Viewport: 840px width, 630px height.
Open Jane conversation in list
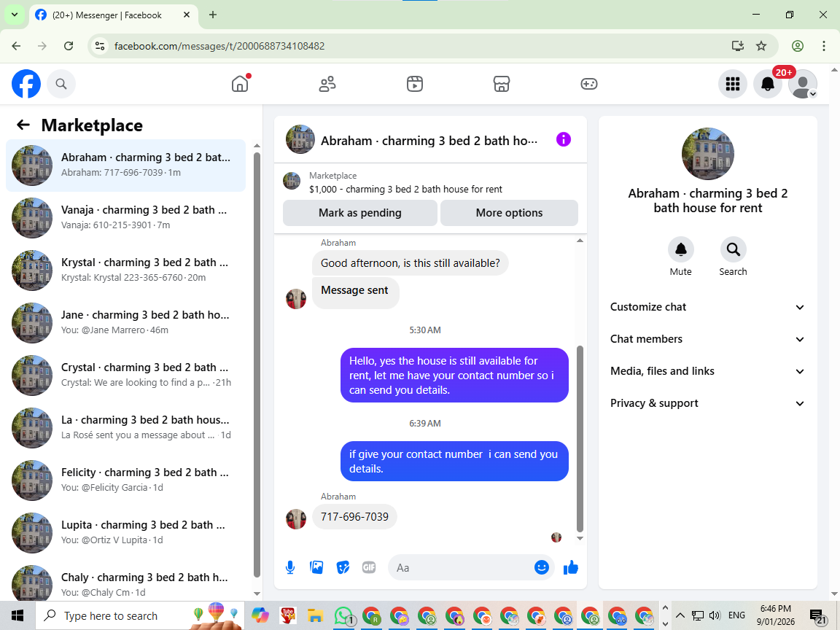[x=126, y=322]
